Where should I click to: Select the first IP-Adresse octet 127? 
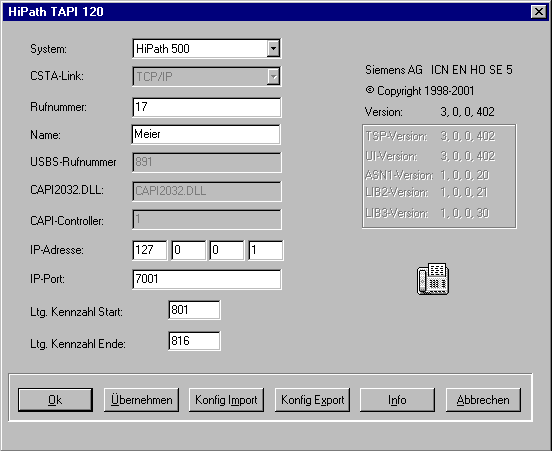pos(150,250)
